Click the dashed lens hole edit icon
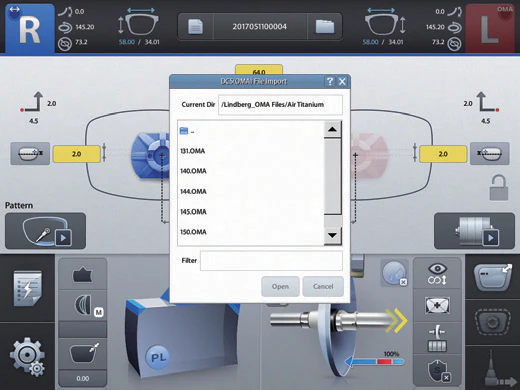520x390 pixels. click(493, 322)
